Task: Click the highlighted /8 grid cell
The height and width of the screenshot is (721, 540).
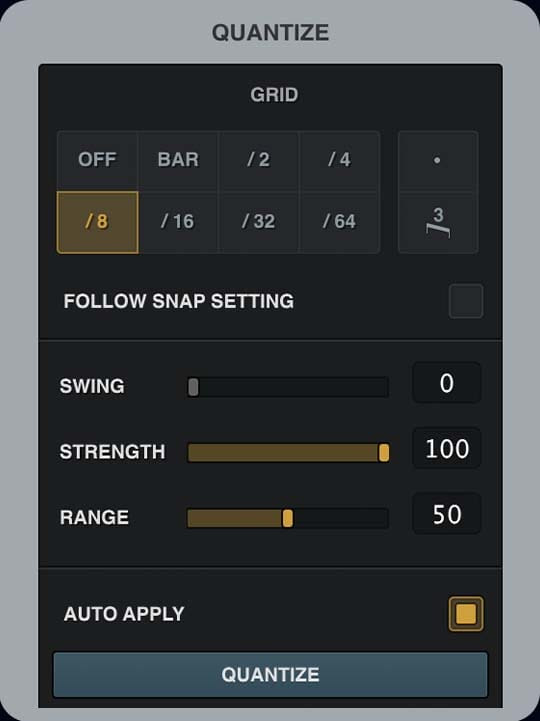Action: pyautogui.click(x=98, y=223)
